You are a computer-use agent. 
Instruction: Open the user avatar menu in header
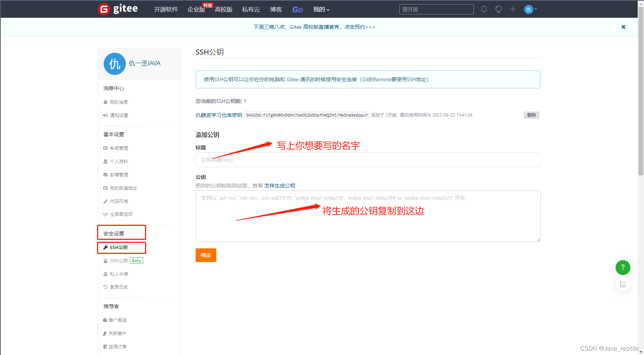[x=530, y=9]
